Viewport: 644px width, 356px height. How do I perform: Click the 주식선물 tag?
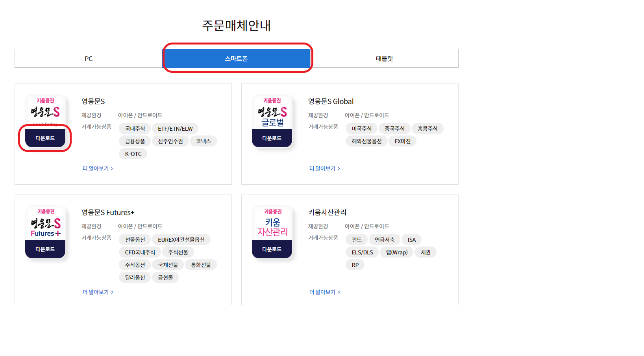tap(178, 252)
